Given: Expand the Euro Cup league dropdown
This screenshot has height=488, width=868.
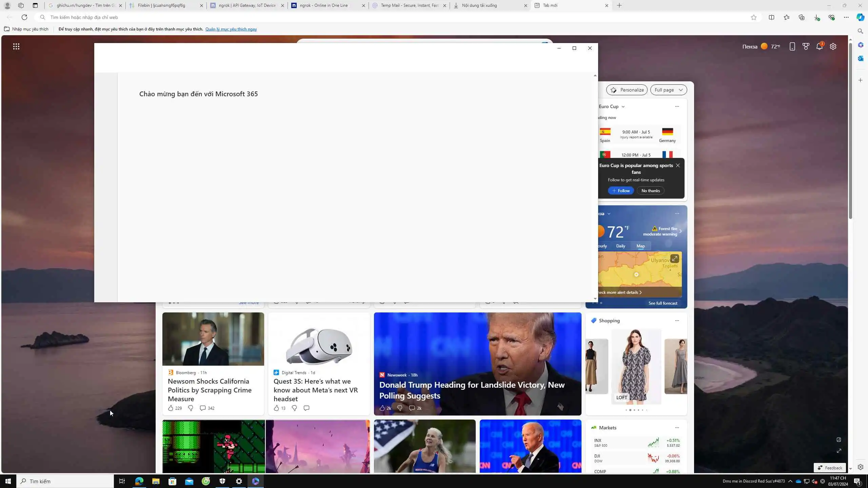Looking at the screenshot, I should tap(623, 106).
